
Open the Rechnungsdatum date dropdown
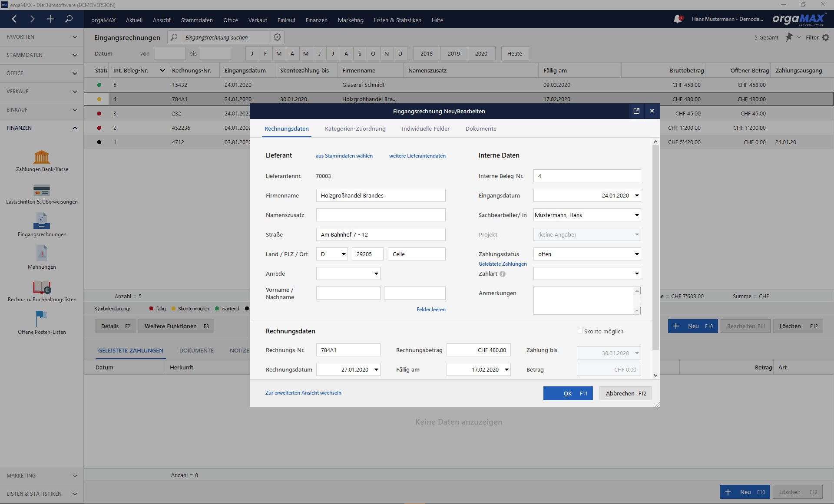376,370
